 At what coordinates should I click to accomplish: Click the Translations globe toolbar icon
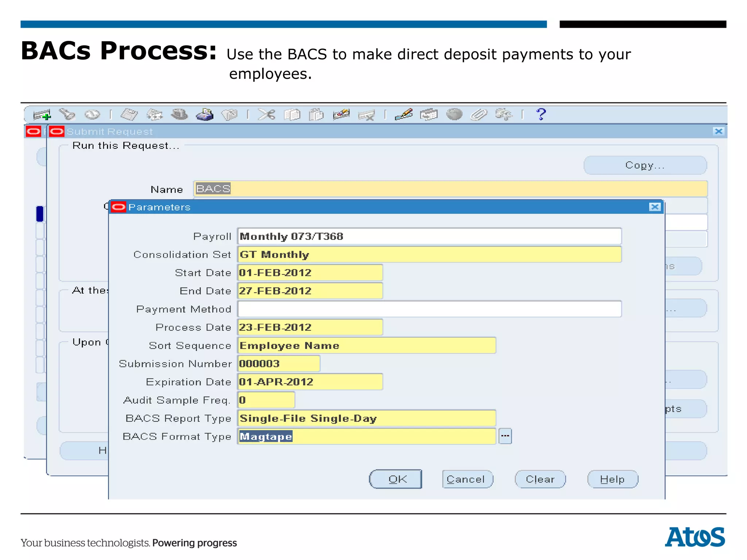[454, 114]
